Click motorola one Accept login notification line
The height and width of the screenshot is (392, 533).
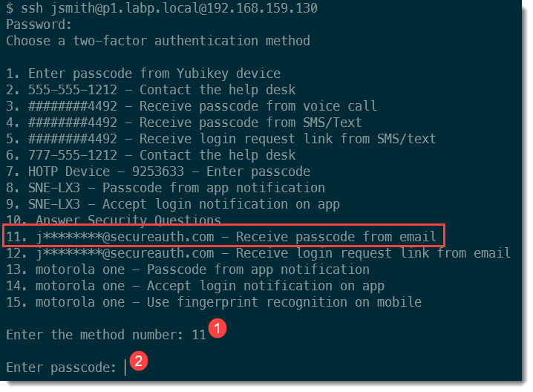pyautogui.click(x=195, y=286)
